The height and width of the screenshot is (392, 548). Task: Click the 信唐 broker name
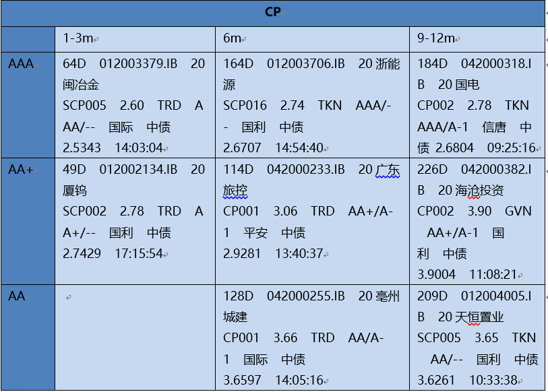coord(494,127)
